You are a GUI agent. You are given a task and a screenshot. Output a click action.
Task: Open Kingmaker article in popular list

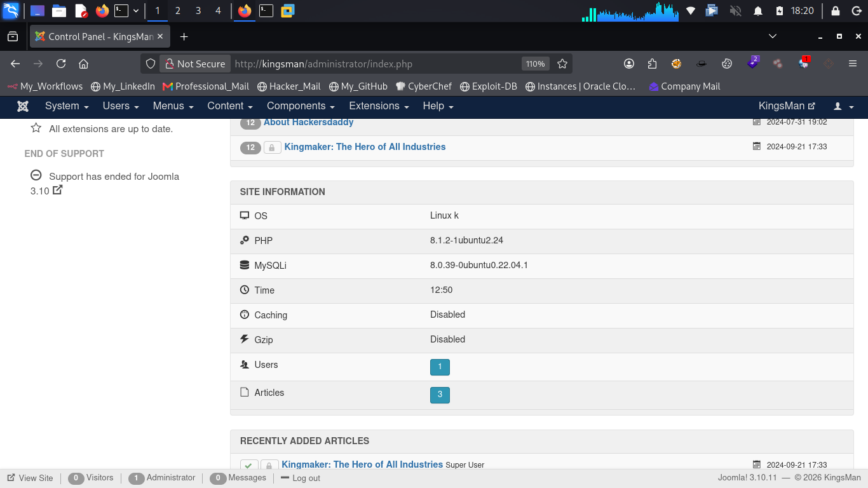pyautogui.click(x=365, y=147)
